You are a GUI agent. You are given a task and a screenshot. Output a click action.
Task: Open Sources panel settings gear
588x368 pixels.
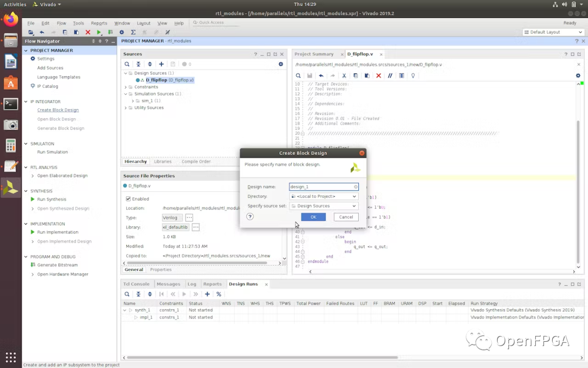coord(281,64)
